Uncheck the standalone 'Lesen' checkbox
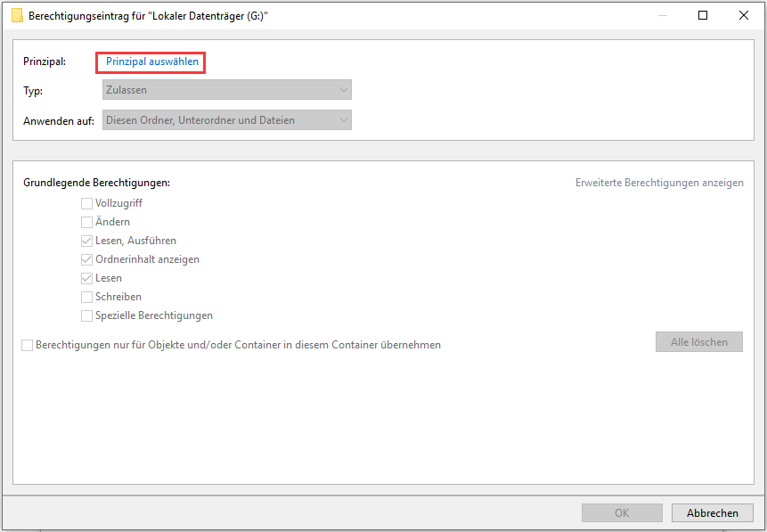The width and height of the screenshot is (767, 532). coord(86,279)
